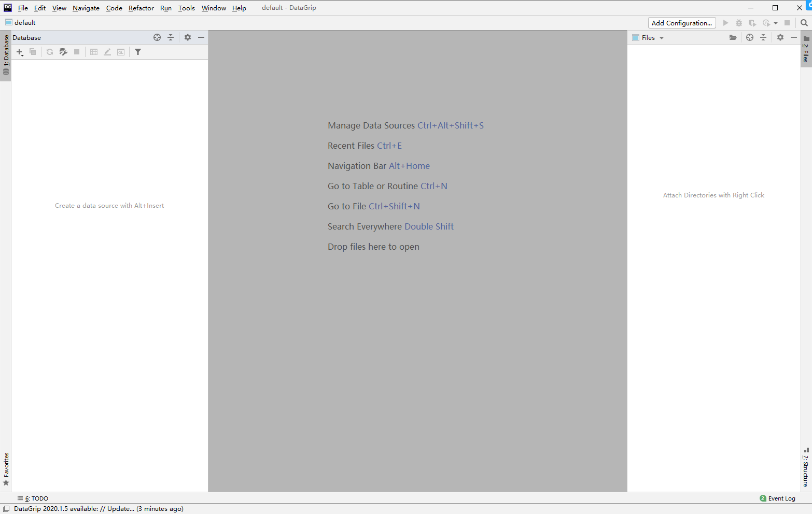Click Recent Files Ctrl+E hint text
The height and width of the screenshot is (514, 812).
click(365, 146)
